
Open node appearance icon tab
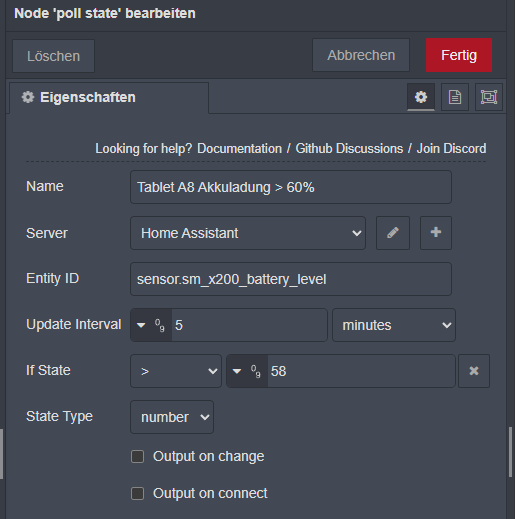pos(489,97)
